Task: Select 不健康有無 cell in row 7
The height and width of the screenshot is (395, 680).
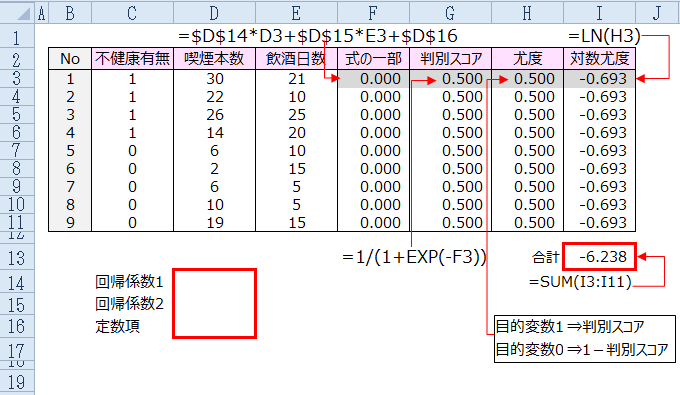Action: [132, 150]
